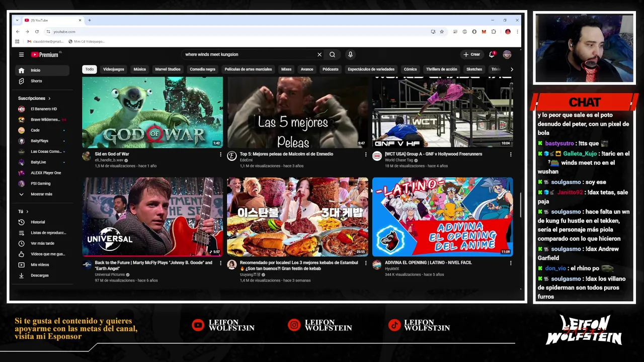The height and width of the screenshot is (362, 644).
Task: Click the magnifier search button
Action: 332,54
